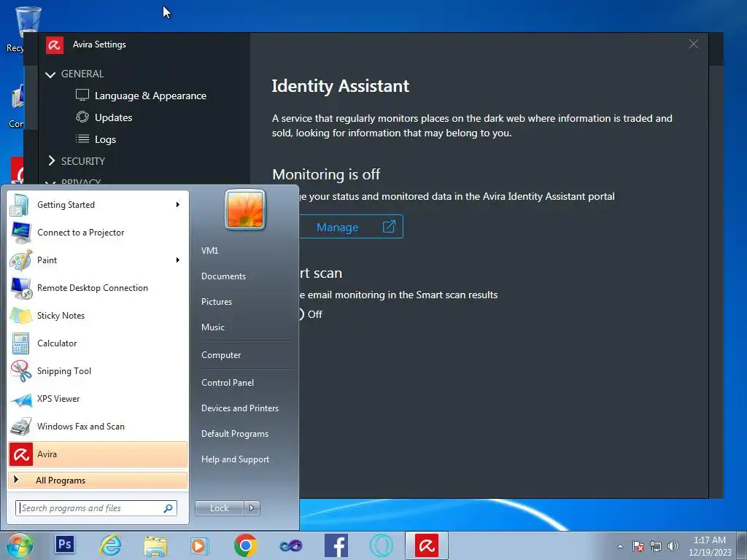
Task: Open Getting Started from Start menu
Action: tap(98, 205)
